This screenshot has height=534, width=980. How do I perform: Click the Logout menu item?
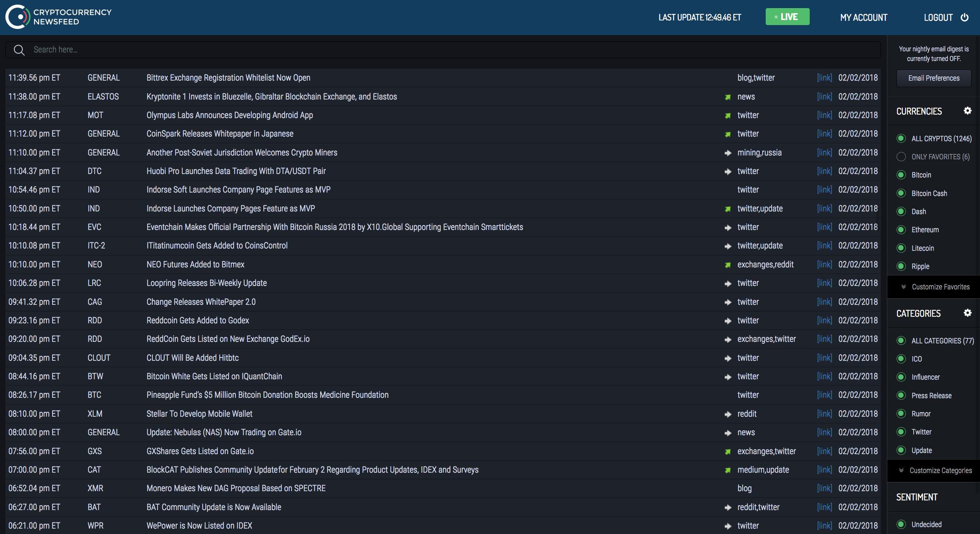coord(938,17)
